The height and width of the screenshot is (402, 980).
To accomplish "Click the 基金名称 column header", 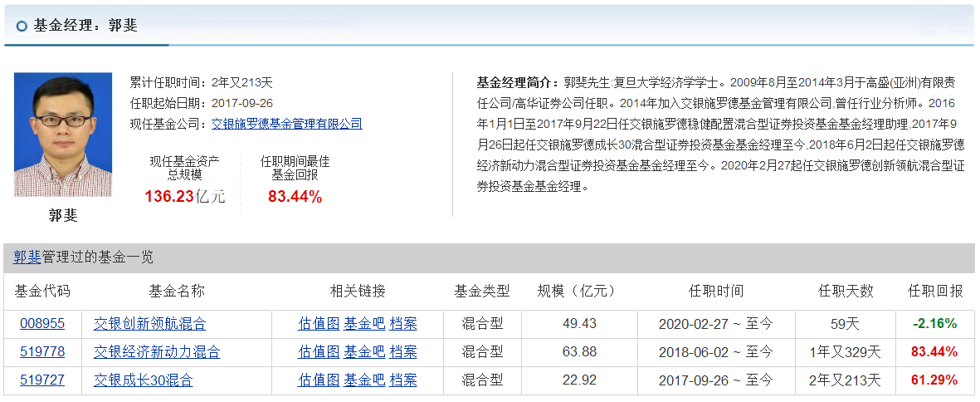I will [x=177, y=291].
